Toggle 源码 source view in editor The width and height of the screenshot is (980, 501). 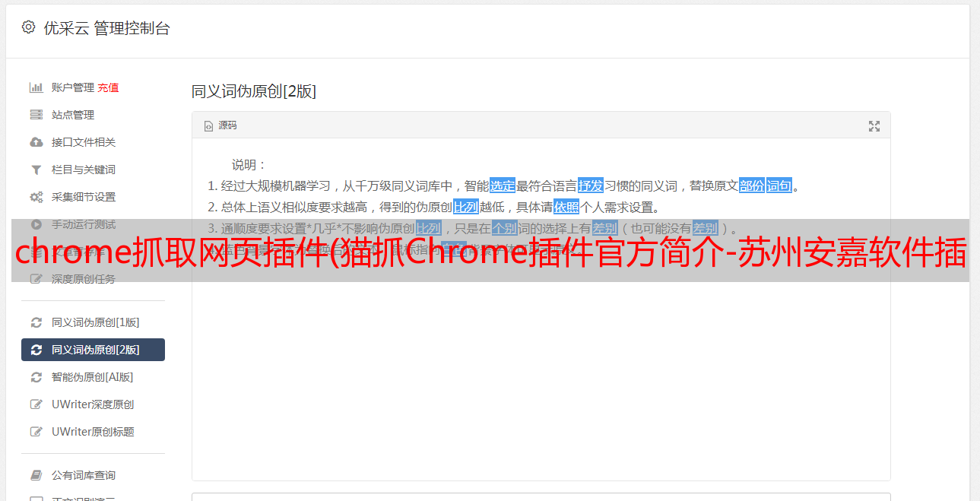tap(220, 125)
